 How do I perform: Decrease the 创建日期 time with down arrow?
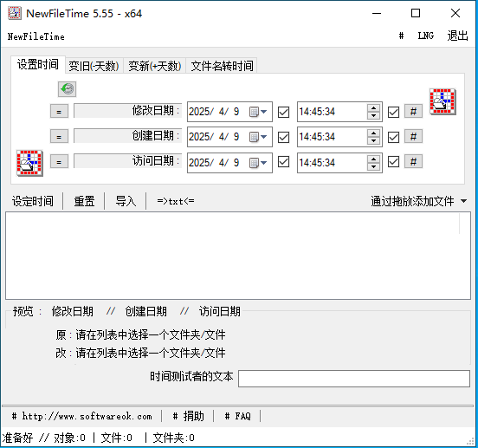[x=373, y=140]
